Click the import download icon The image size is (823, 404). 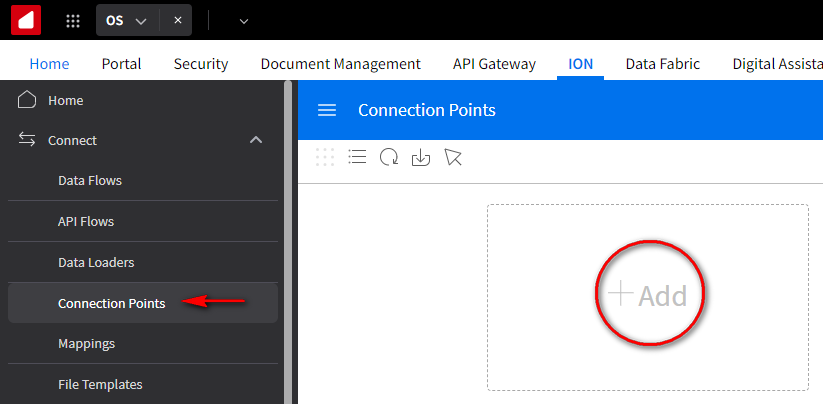point(421,157)
